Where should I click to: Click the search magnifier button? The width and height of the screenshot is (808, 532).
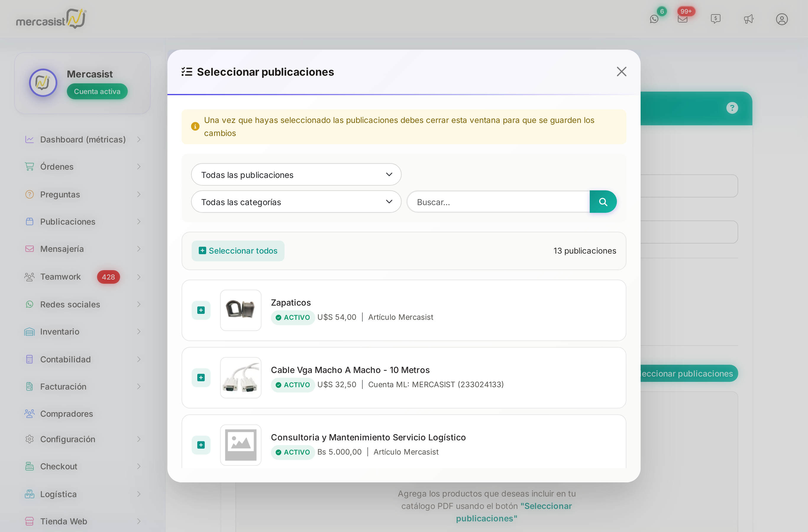(603, 202)
